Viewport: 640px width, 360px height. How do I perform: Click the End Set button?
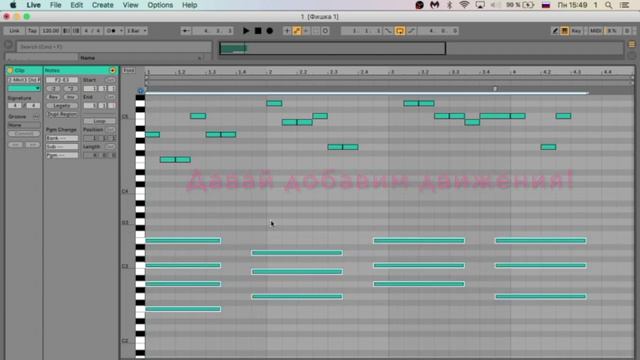point(110,97)
